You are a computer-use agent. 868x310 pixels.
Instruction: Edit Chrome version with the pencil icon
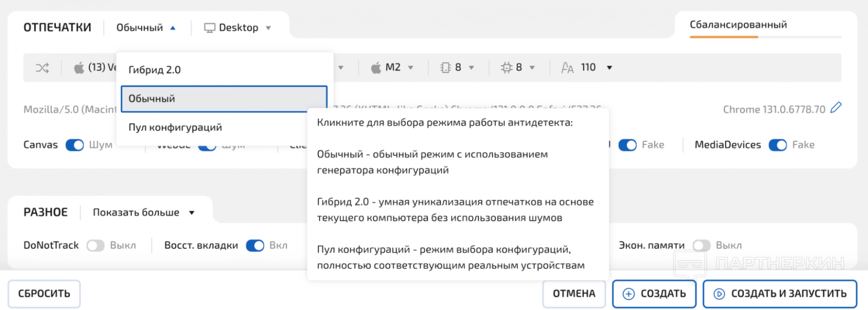[836, 108]
